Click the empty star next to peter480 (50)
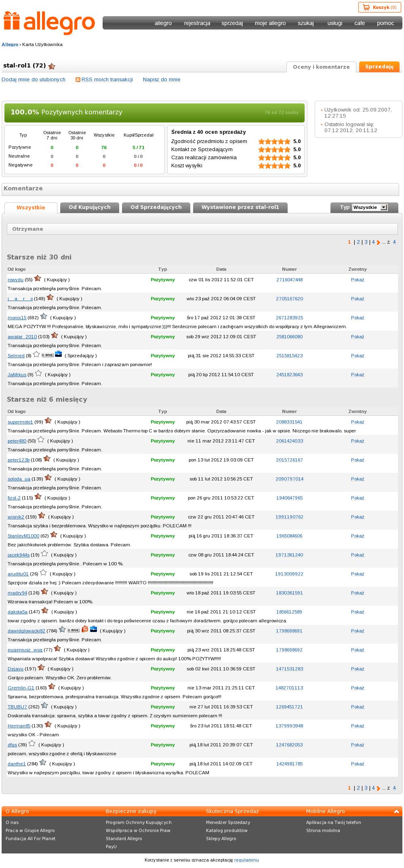Viewport: 404px width, 868px height. coord(41,440)
